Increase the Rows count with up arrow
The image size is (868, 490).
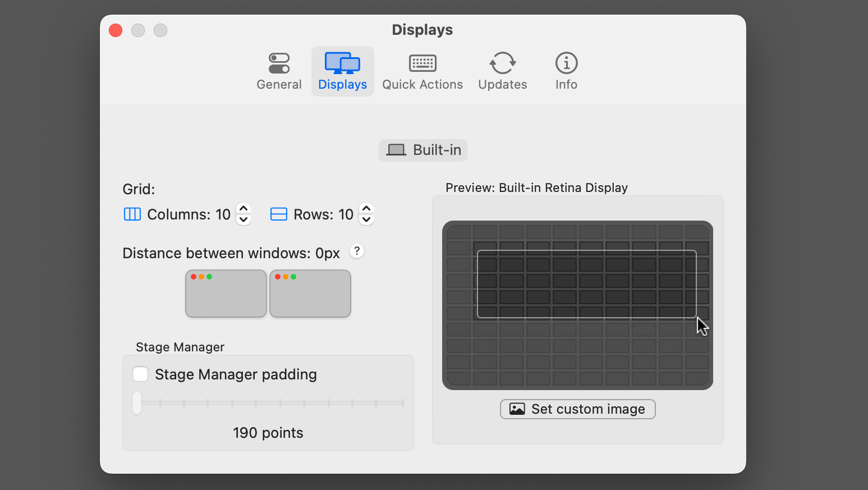366,208
